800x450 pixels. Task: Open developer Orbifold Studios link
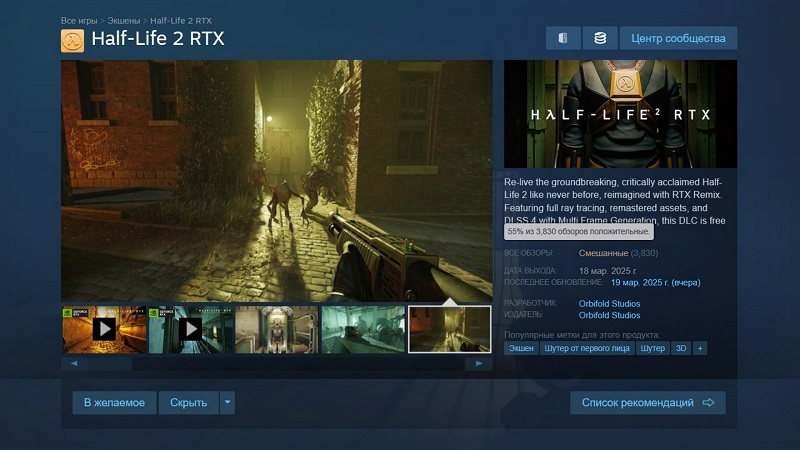pos(609,303)
